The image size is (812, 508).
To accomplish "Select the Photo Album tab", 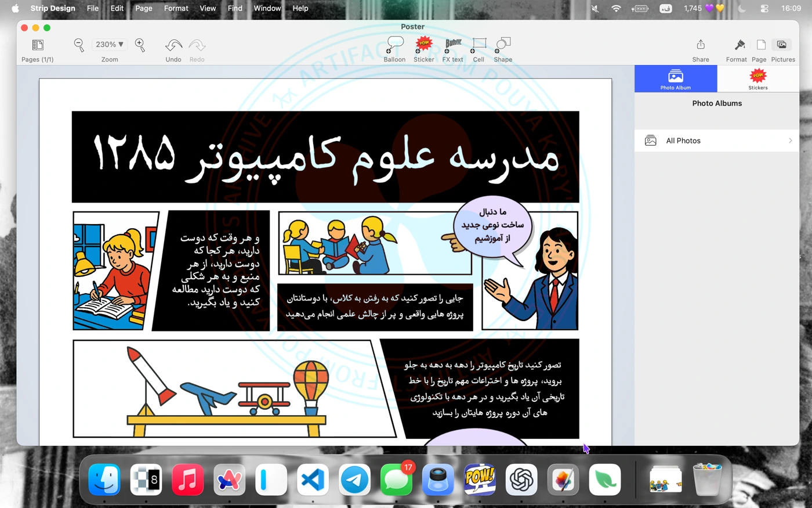I will click(676, 78).
